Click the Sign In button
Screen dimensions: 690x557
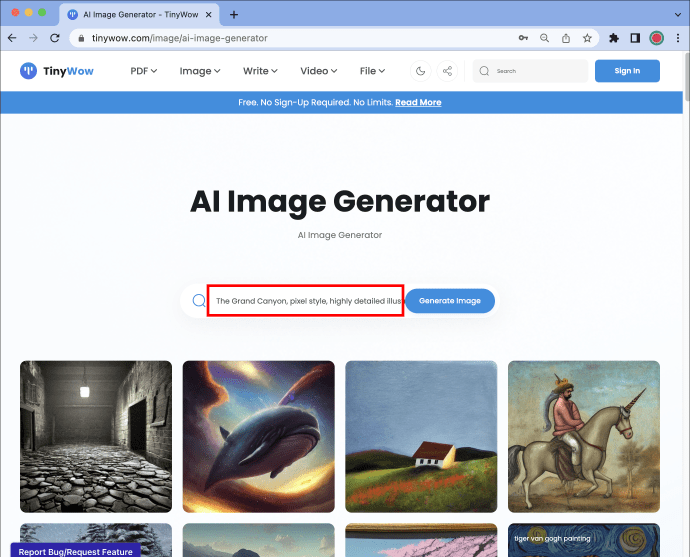pos(627,71)
